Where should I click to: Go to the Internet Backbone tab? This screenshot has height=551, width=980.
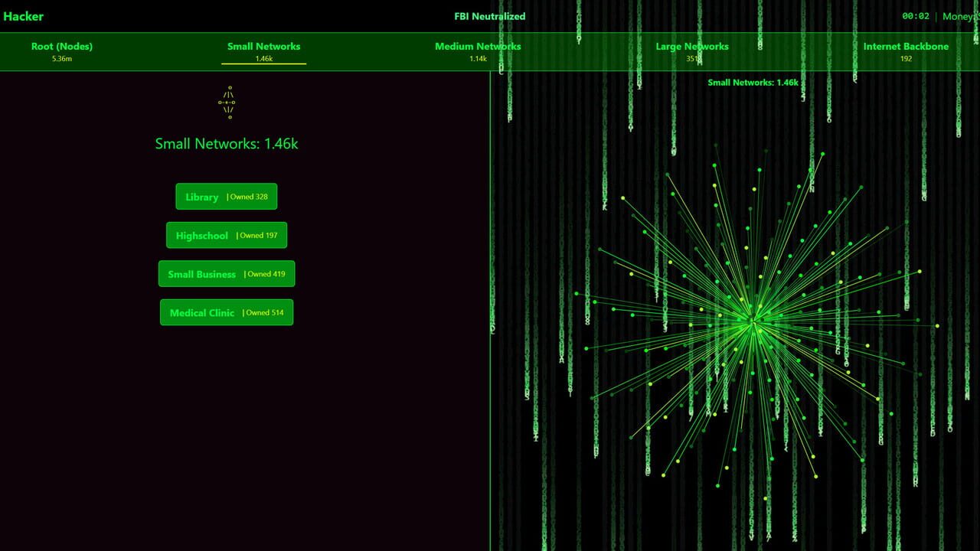click(x=906, y=51)
